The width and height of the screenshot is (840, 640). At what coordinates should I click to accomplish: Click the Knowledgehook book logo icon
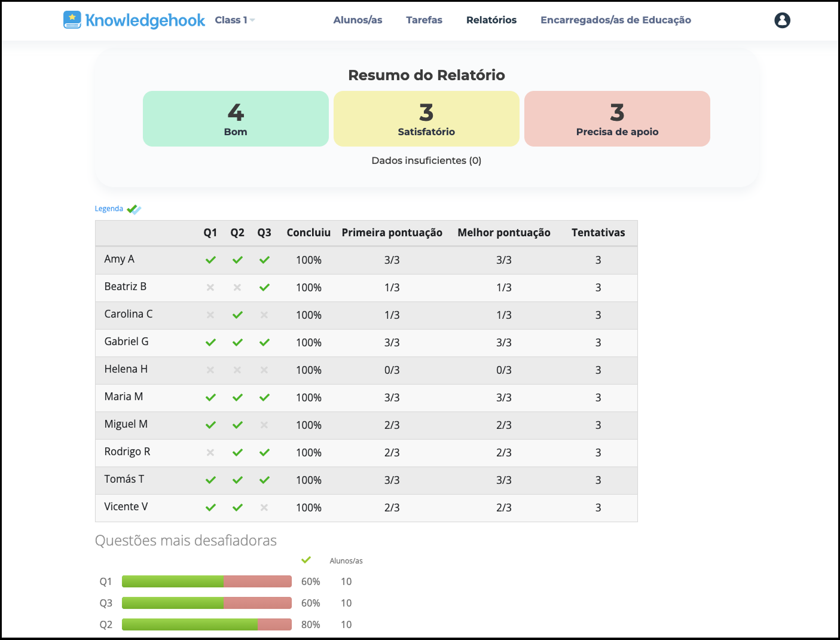click(72, 20)
